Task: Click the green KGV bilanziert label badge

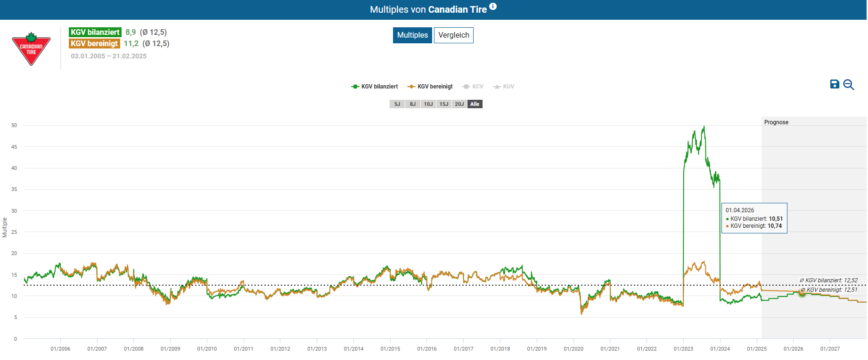Action: click(95, 32)
